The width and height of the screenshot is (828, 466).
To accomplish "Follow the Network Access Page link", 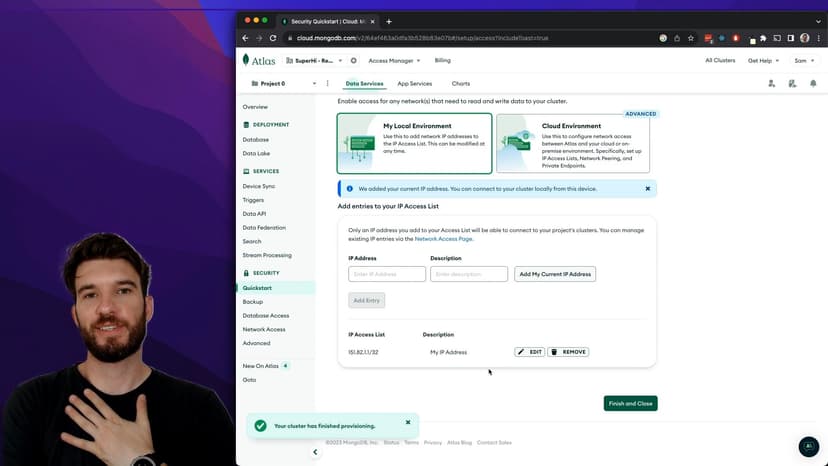I will (x=443, y=239).
